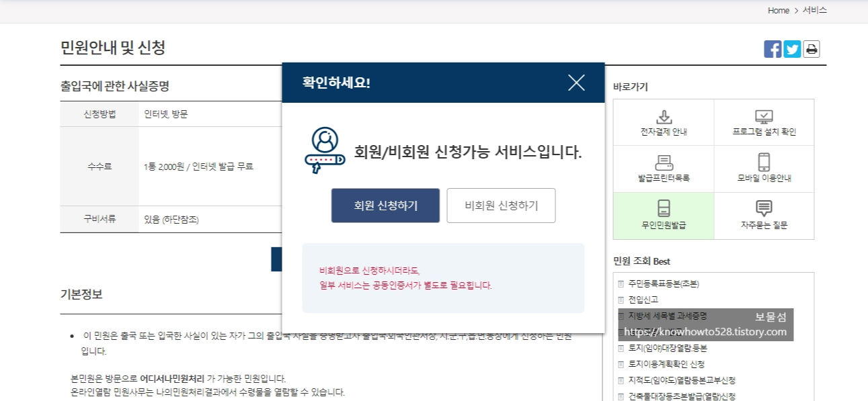The image size is (868, 401).
Task: Select 서비스 in the breadcrumb trail
Action: (815, 10)
